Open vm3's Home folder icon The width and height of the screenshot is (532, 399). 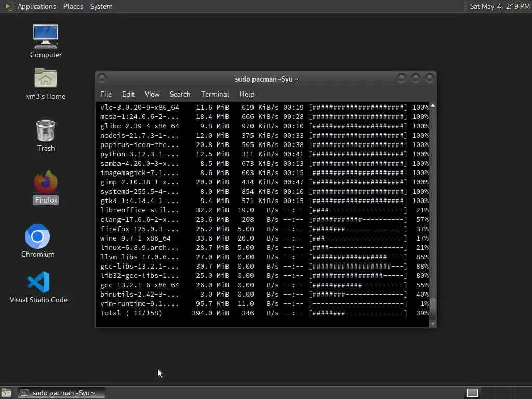tap(46, 84)
